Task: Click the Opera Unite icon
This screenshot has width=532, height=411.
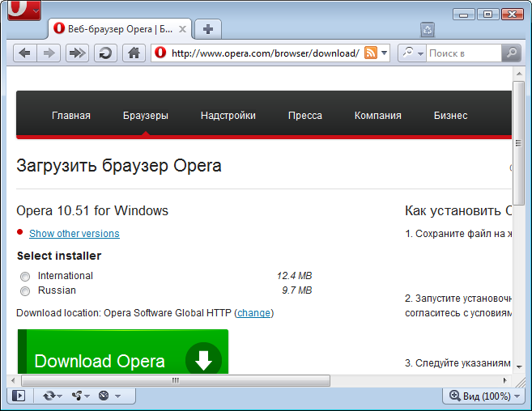Action: 77,396
